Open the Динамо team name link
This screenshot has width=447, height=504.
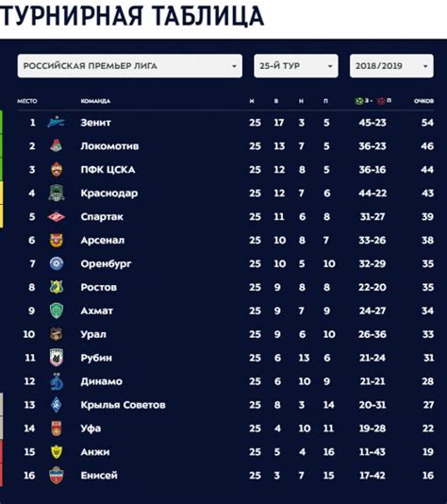102,381
